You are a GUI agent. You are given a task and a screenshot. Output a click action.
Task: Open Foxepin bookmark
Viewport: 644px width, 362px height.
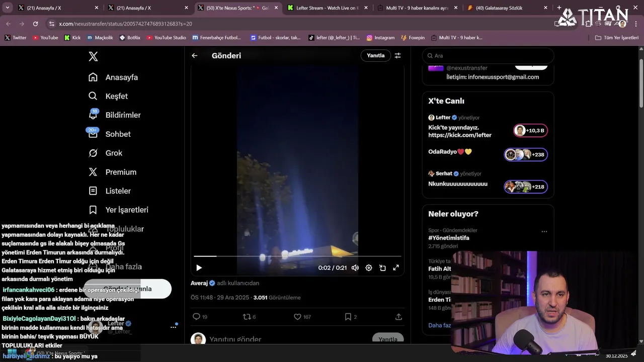[413, 38]
